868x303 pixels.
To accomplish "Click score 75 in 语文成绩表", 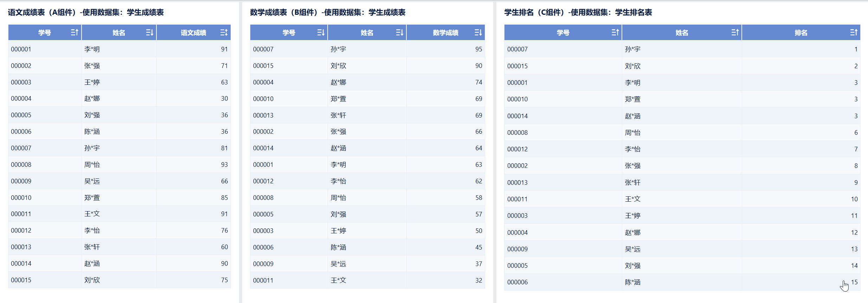I will (224, 280).
